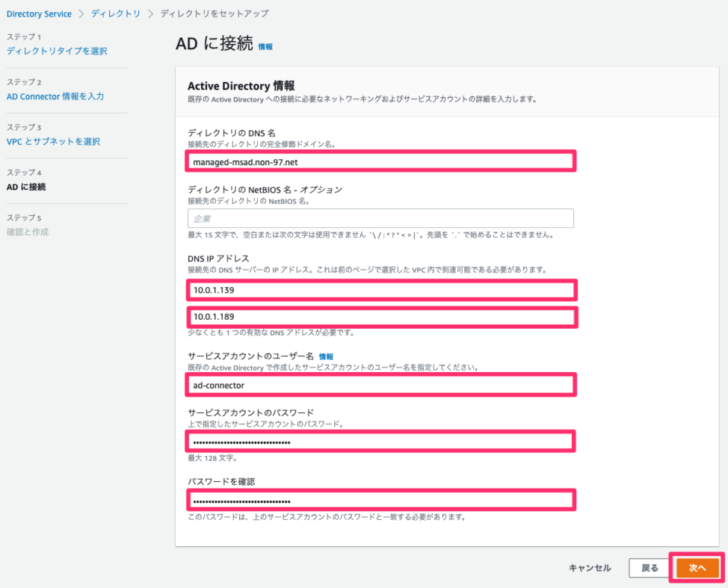Screen dimensions: 728x588
Task: Open ステップ 2 AD Connector 情報を入力
Action: pos(55,96)
